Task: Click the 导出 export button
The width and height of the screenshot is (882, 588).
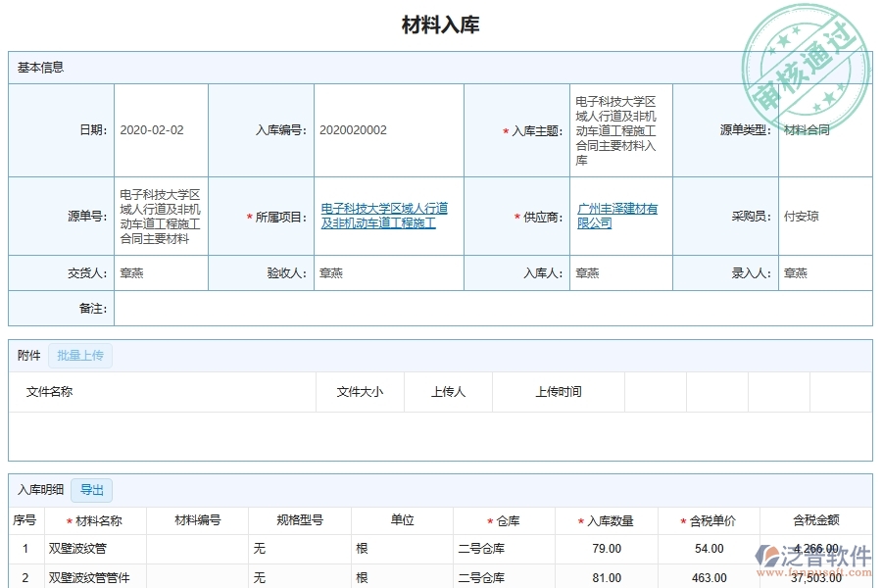Action: click(x=91, y=490)
